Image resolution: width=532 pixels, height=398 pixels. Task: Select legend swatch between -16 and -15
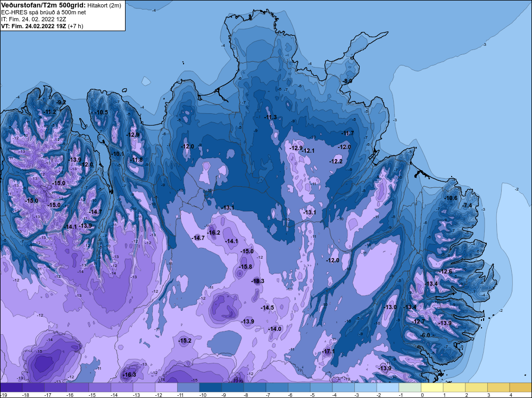[78, 387]
